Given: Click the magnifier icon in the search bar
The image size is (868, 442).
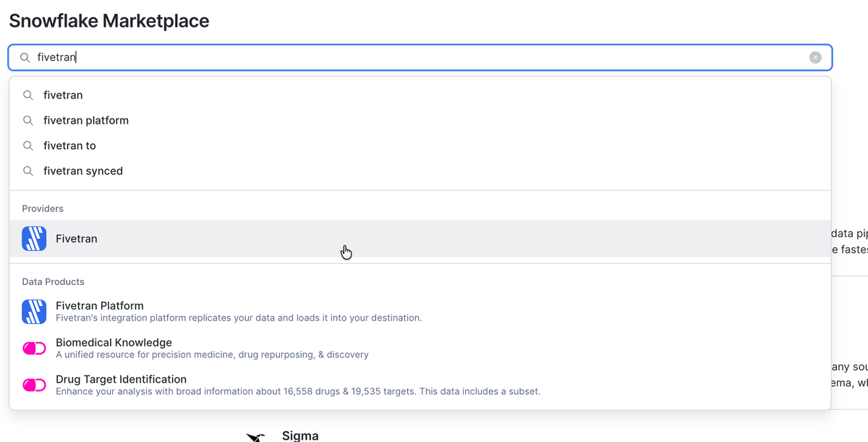Looking at the screenshot, I should click(25, 58).
